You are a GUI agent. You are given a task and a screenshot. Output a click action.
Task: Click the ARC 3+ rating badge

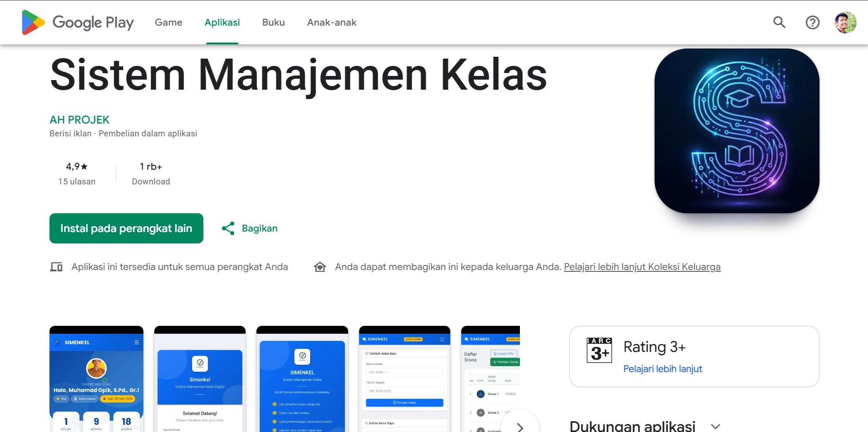(599, 350)
